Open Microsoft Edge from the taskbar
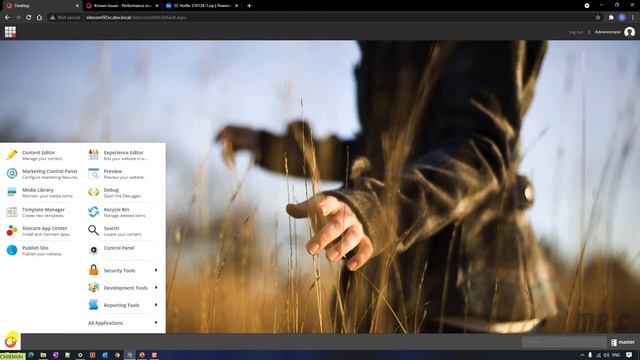Screen dimensions: 640x360 pos(31,355)
